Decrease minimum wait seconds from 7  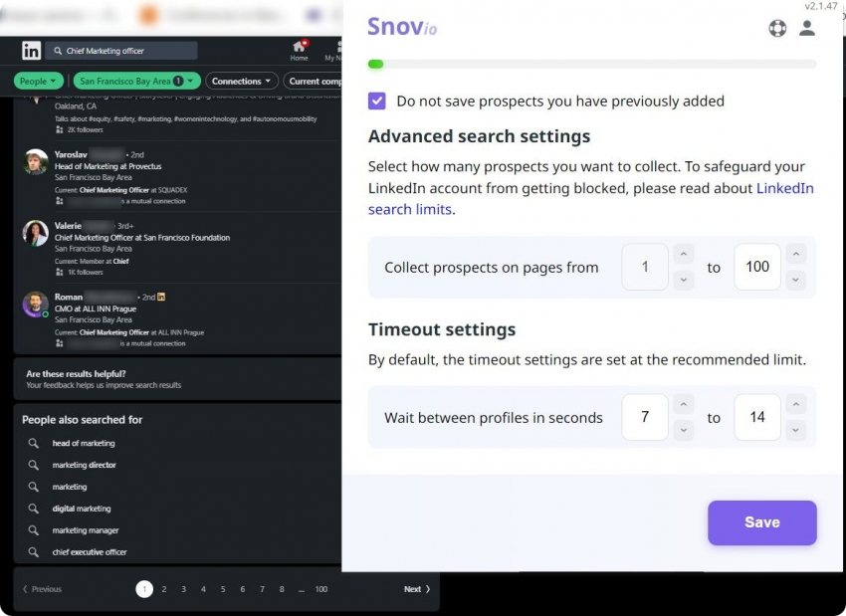tap(684, 430)
